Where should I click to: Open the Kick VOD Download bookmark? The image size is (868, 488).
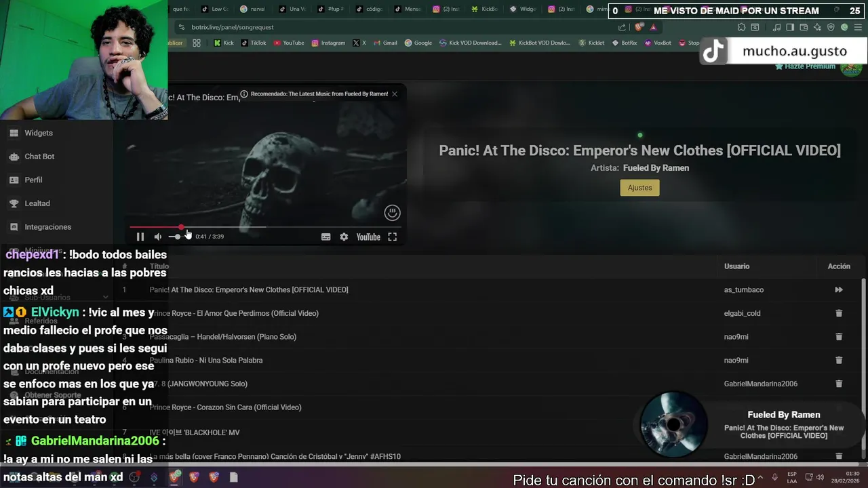coord(471,43)
